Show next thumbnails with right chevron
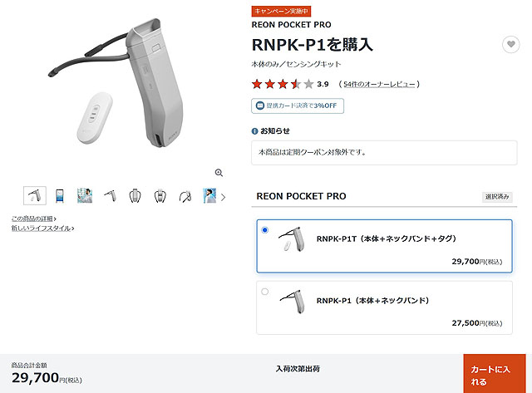 223,197
